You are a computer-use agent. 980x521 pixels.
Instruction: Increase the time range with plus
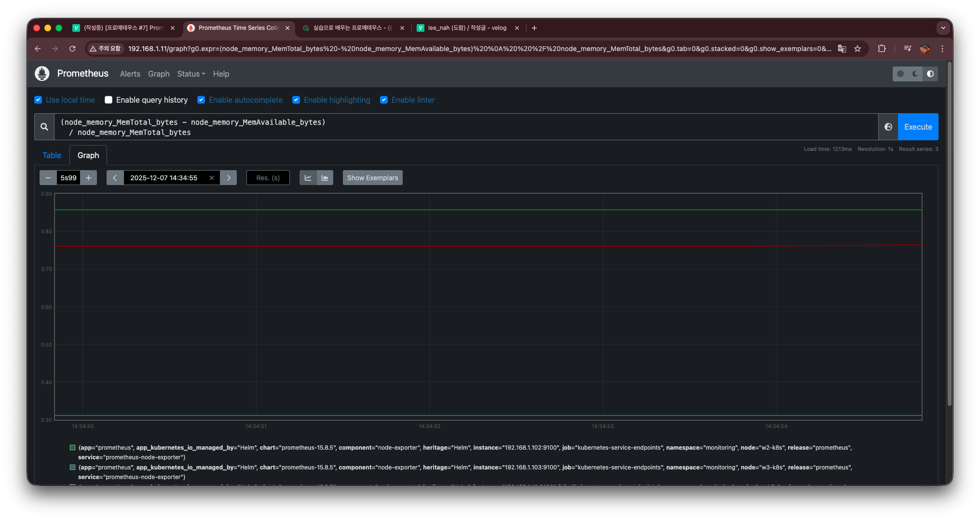89,178
